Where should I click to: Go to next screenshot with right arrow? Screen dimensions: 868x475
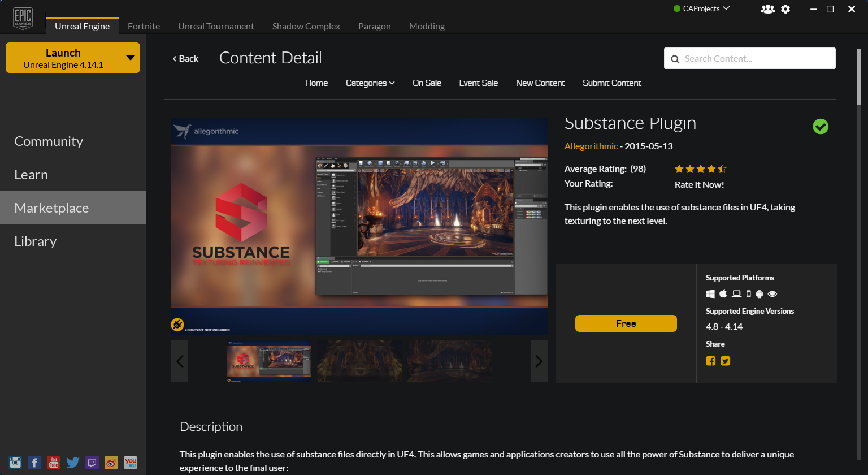(539, 361)
